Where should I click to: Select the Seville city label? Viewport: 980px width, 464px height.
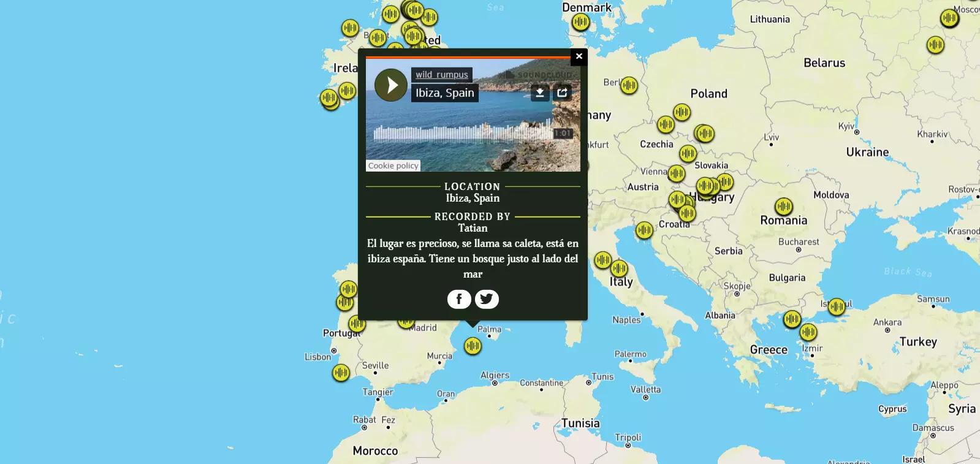point(375,365)
